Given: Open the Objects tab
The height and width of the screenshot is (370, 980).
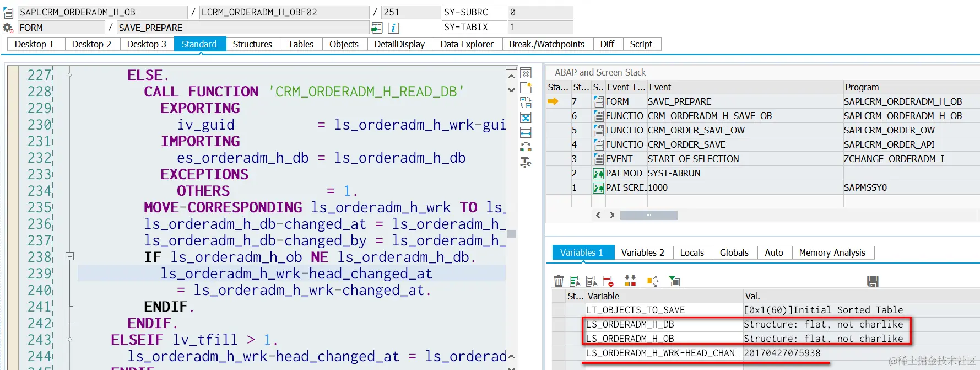Looking at the screenshot, I should point(344,44).
